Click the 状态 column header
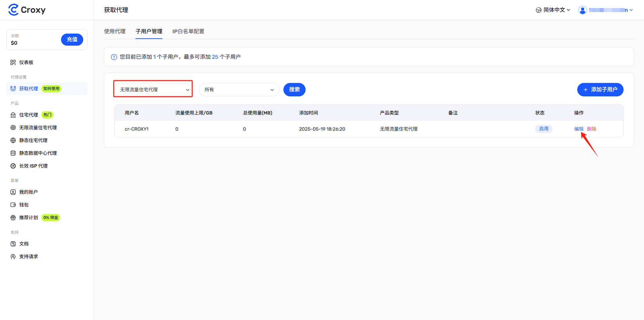The width and height of the screenshot is (644, 320). point(540,113)
